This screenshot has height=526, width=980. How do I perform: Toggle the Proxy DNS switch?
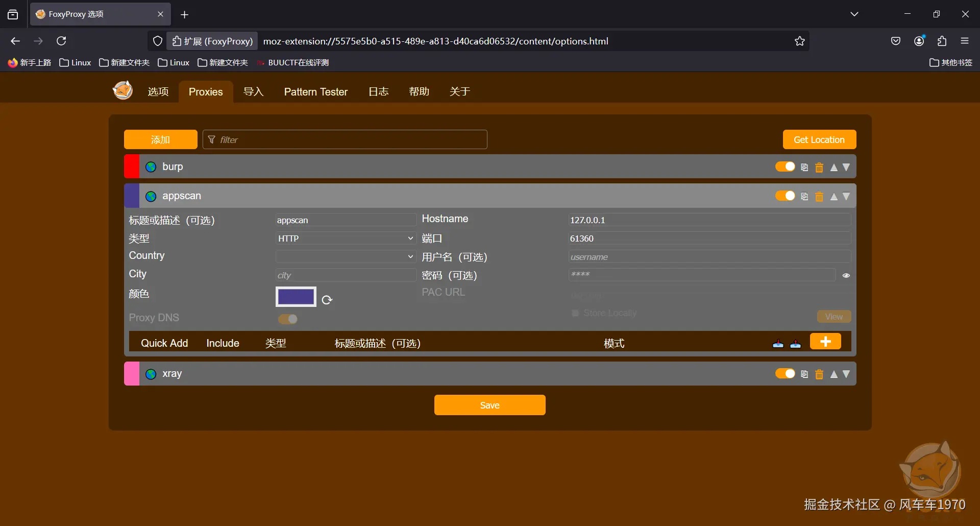pyautogui.click(x=288, y=319)
